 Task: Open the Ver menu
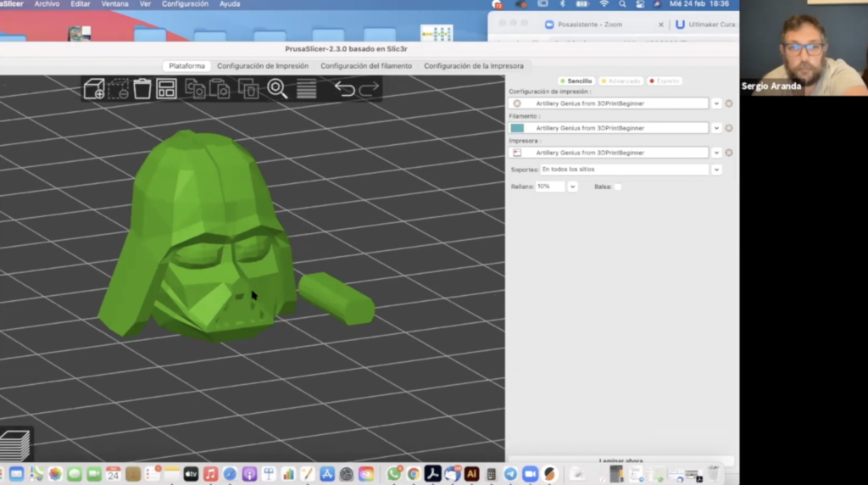tap(145, 4)
